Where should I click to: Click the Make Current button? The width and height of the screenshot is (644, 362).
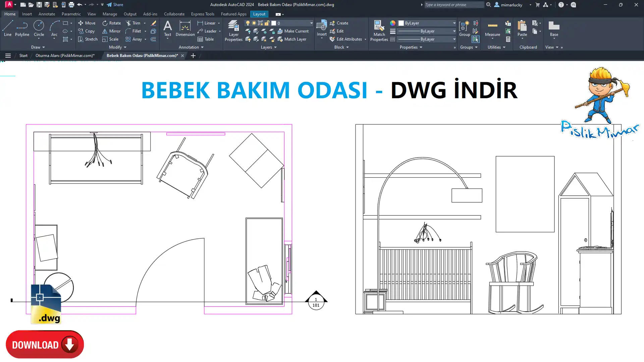[x=293, y=31]
